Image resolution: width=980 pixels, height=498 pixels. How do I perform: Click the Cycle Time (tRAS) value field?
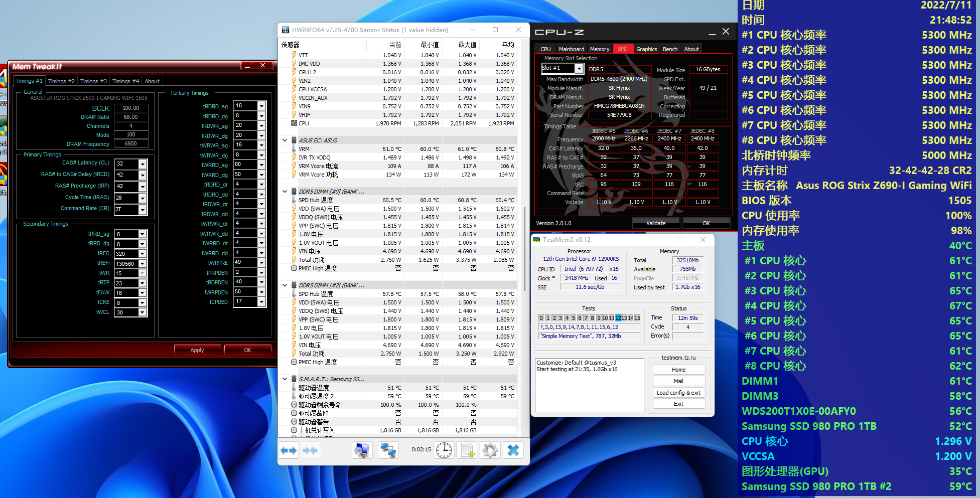(126, 198)
